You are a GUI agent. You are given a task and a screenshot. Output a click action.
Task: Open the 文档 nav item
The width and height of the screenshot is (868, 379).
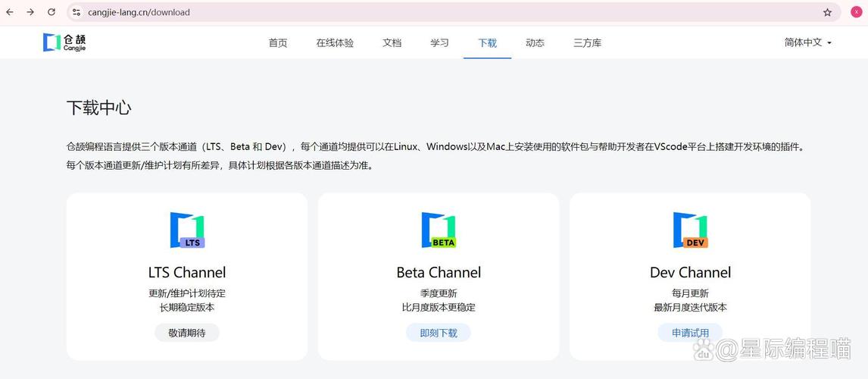(x=392, y=42)
